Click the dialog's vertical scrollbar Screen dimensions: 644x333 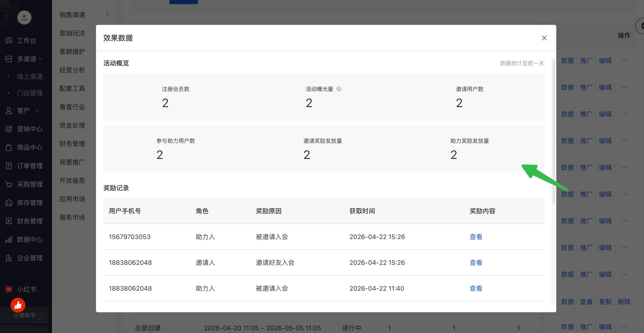pos(554,131)
